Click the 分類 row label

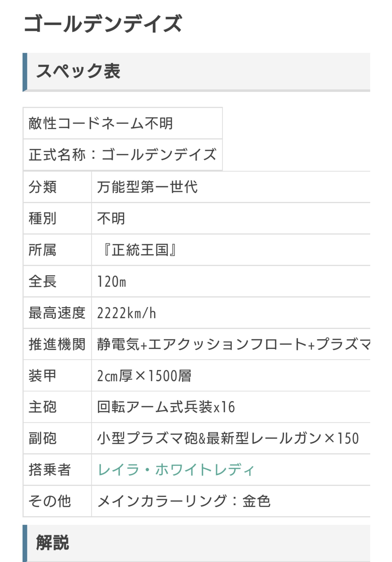click(43, 187)
